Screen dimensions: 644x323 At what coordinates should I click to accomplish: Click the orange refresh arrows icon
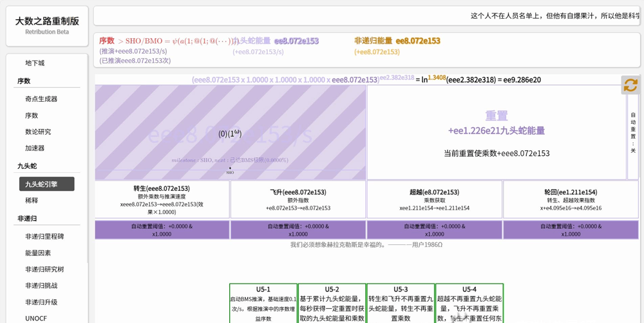tap(630, 84)
